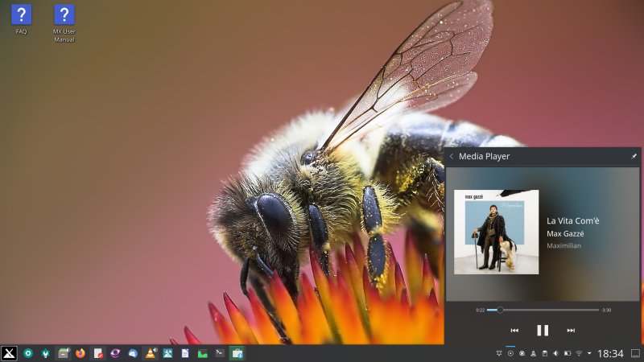Click the 18:34 clock
Viewport: 644px width, 362px height.
(x=610, y=353)
